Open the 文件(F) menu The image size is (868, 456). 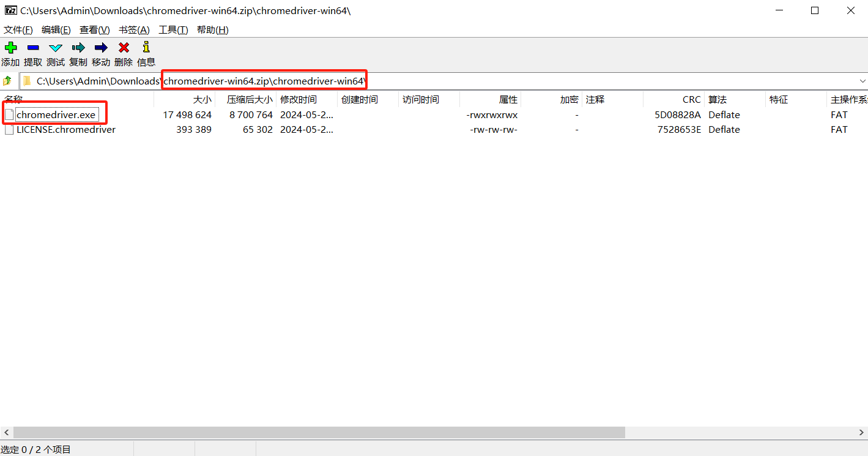click(18, 30)
